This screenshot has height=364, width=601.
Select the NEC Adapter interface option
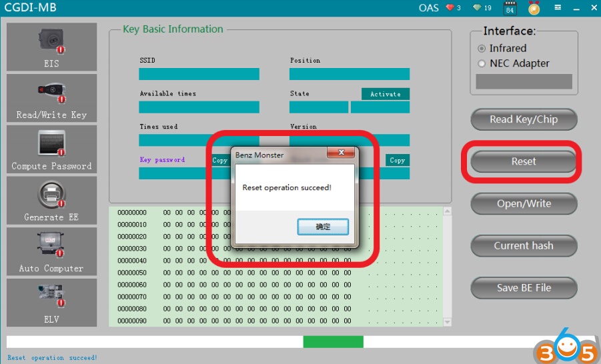[482, 63]
